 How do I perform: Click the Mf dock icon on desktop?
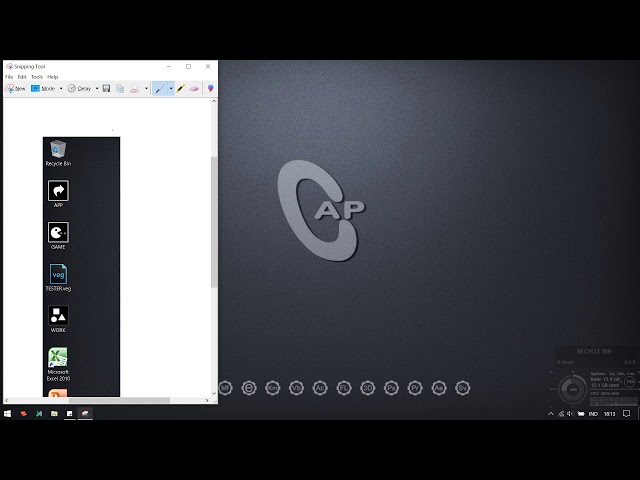pos(225,388)
